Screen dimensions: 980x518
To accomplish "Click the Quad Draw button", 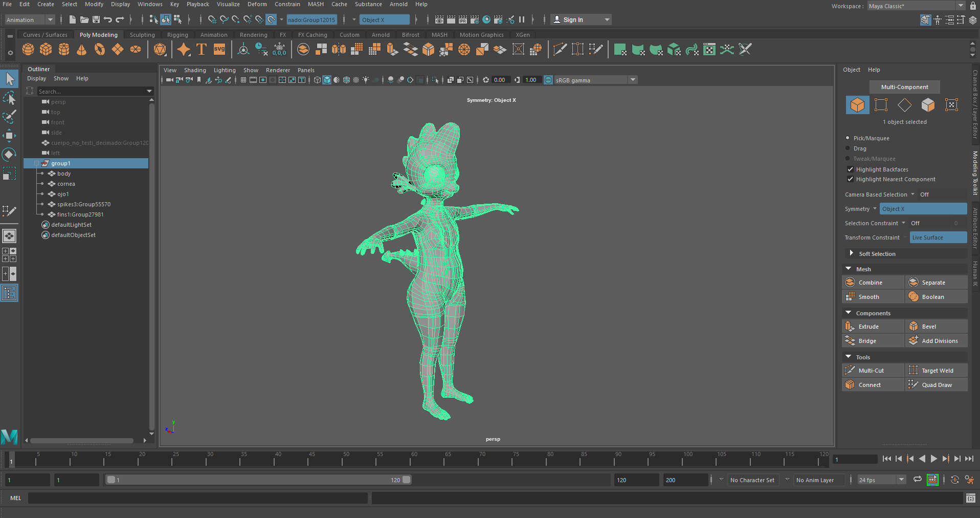I will pos(936,385).
